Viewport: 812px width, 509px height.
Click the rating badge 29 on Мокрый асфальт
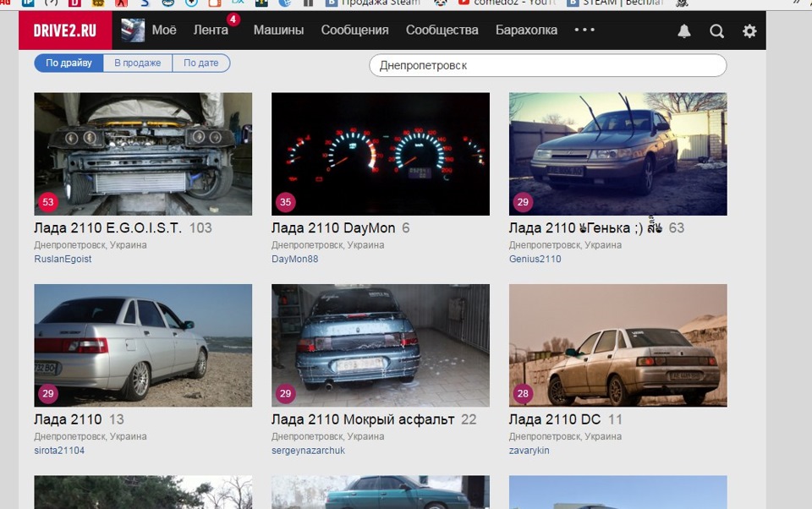click(x=285, y=393)
